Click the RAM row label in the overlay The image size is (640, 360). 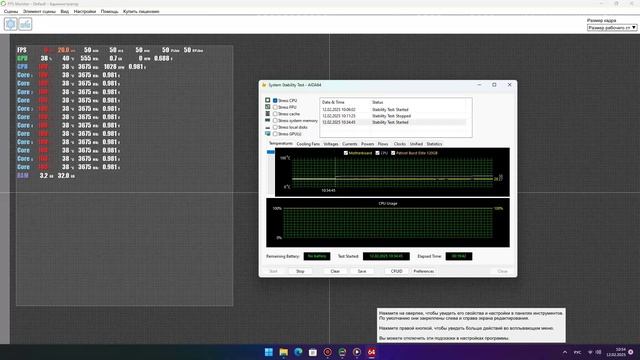coord(23,176)
